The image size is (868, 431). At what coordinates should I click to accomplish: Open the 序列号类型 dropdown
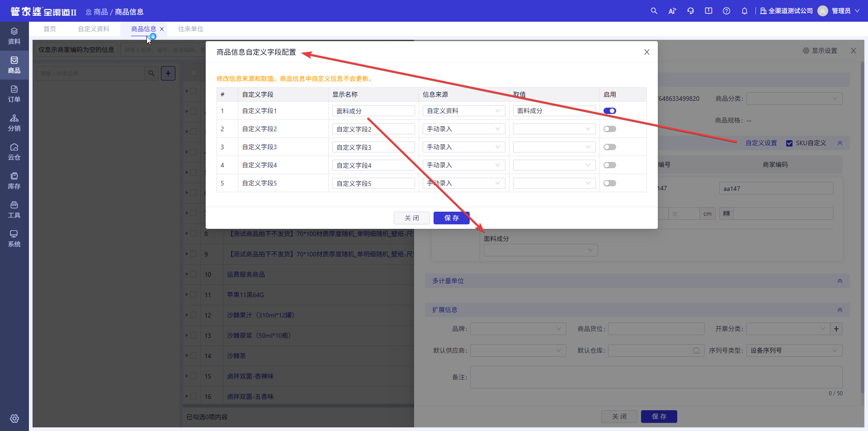(794, 350)
